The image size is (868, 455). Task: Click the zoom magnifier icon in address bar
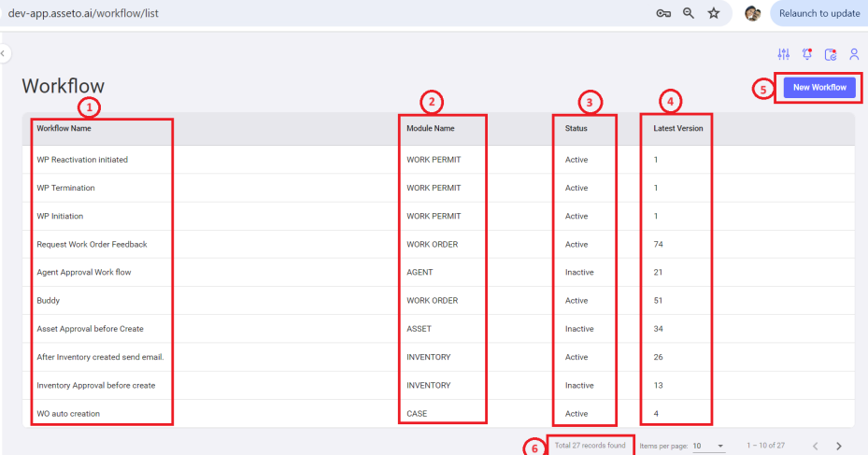pos(688,13)
